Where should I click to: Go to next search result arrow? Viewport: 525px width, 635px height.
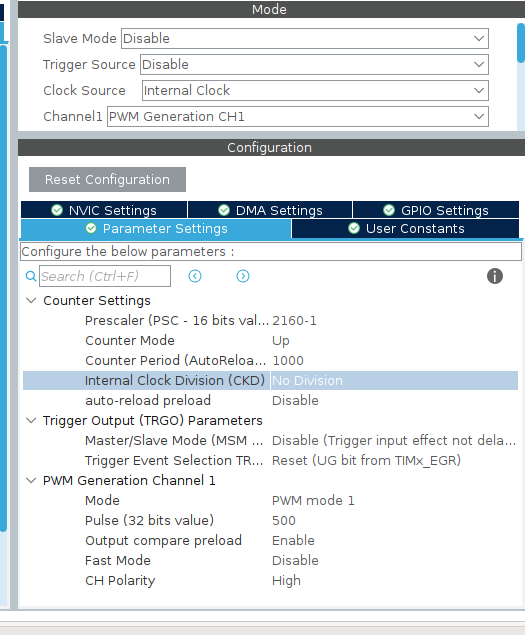[x=243, y=276]
